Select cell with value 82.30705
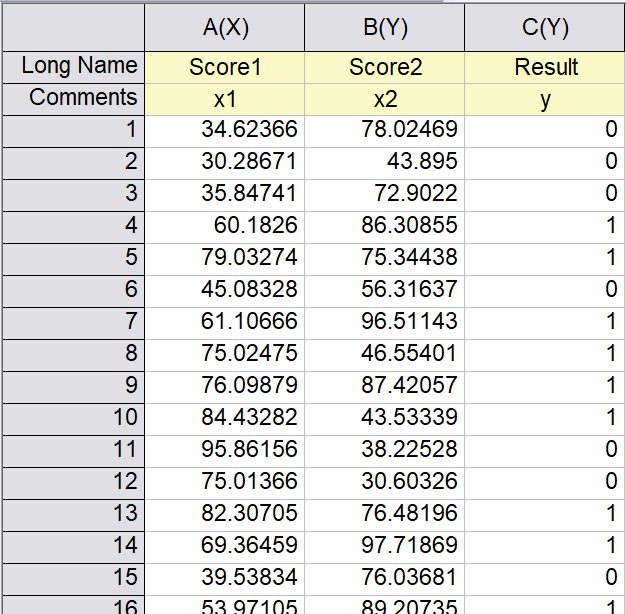Image resolution: width=626 pixels, height=614 pixels. (x=225, y=515)
